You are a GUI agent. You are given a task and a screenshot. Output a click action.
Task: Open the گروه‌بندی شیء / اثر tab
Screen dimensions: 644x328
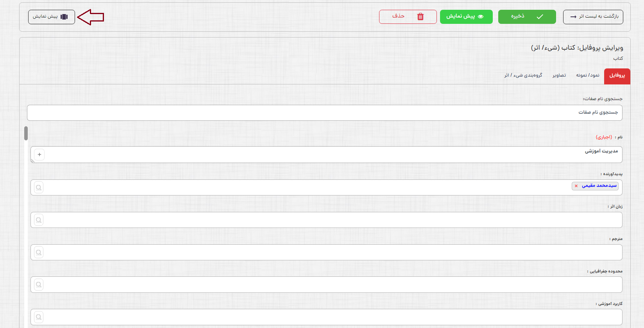523,75
